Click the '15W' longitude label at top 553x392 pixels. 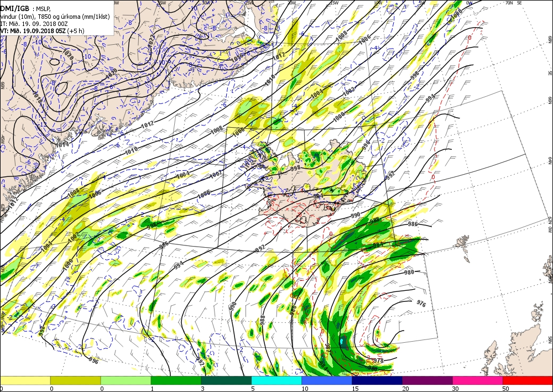[333, 3]
